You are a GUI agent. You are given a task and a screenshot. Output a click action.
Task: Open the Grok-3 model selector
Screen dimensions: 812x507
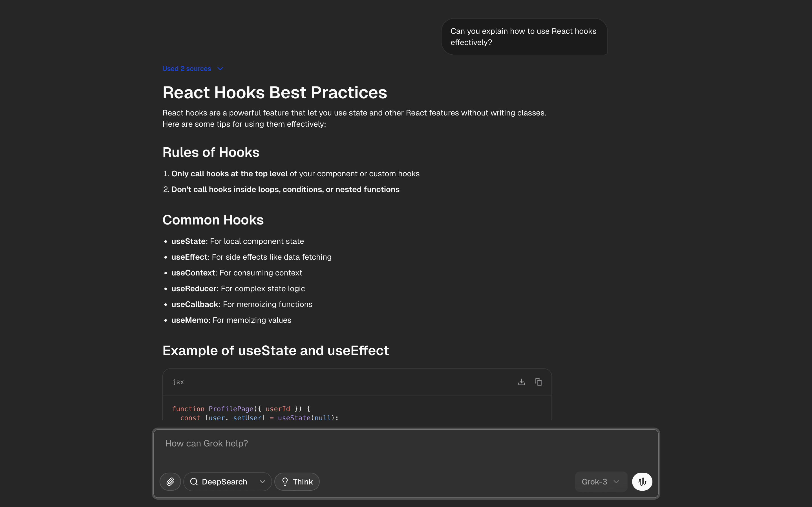[601, 482]
